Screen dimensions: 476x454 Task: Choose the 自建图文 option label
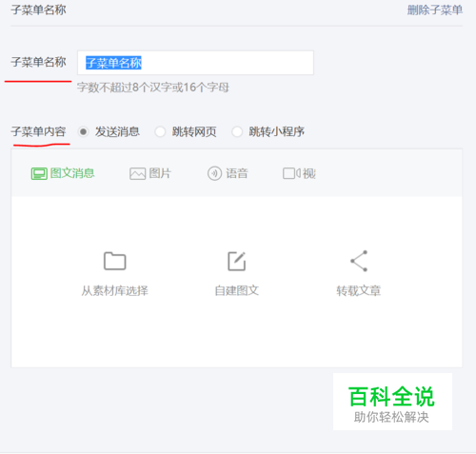click(x=237, y=290)
